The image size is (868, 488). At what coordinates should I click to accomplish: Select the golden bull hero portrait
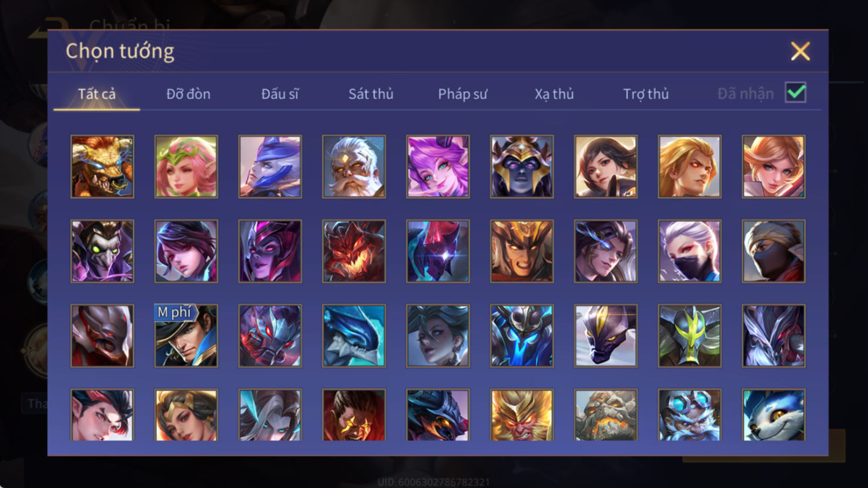click(102, 166)
